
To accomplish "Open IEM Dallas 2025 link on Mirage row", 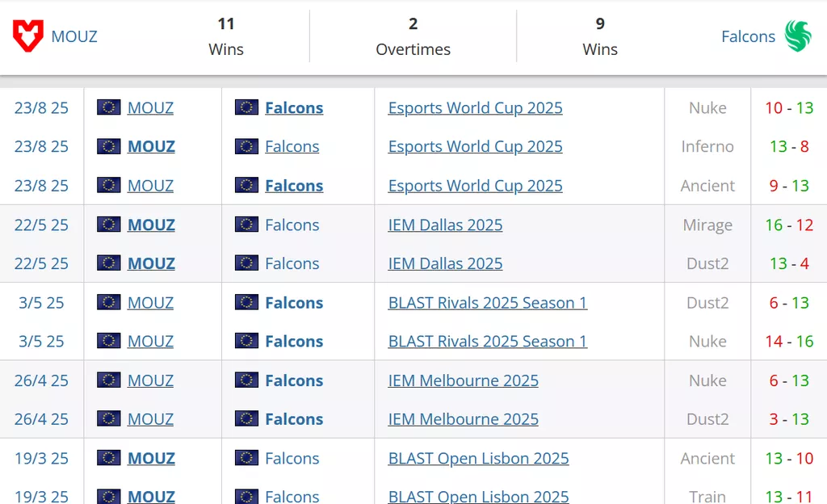I will click(x=445, y=225).
